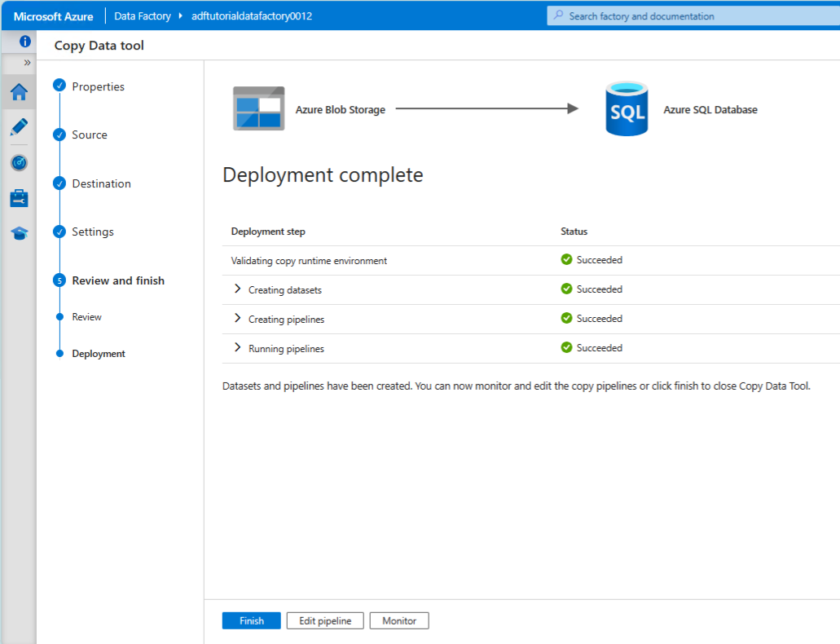
Task: Go to the Settings wizard step
Action: coord(93,232)
